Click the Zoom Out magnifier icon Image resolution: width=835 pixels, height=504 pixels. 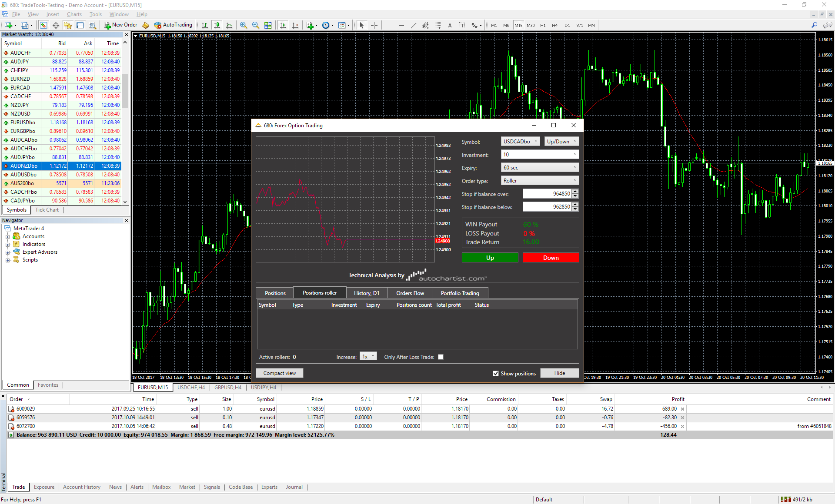click(256, 25)
